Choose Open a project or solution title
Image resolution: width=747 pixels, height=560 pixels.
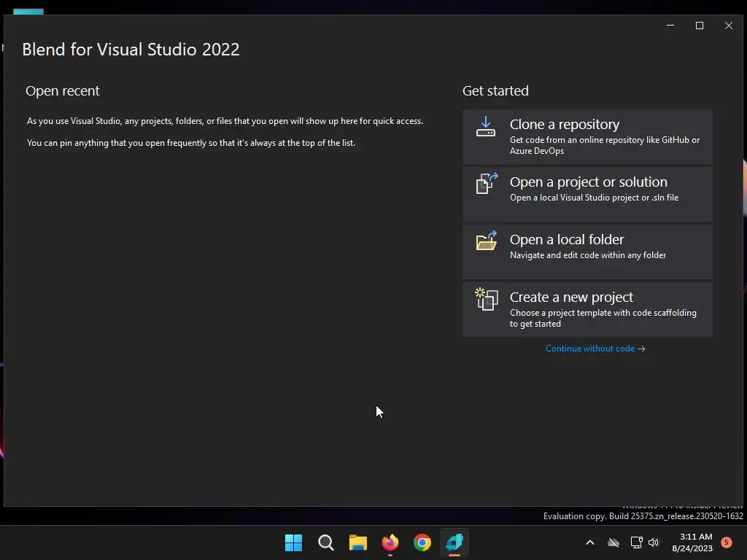click(x=589, y=182)
